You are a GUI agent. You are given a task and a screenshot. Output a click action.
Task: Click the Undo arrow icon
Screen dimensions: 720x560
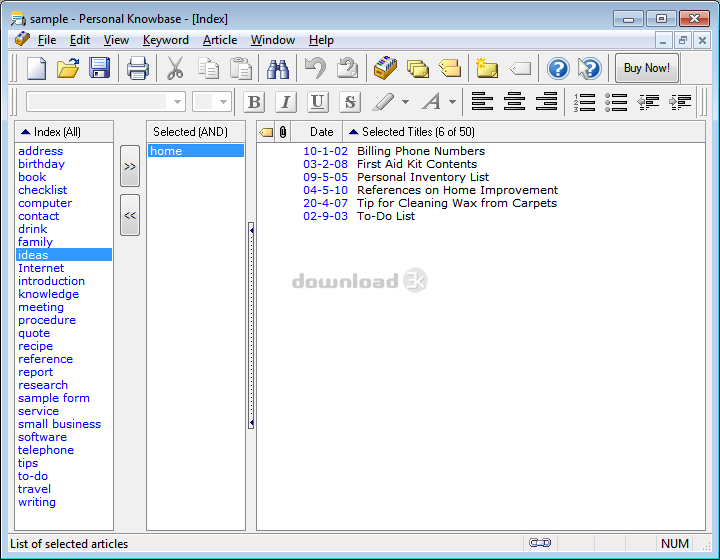pyautogui.click(x=315, y=68)
